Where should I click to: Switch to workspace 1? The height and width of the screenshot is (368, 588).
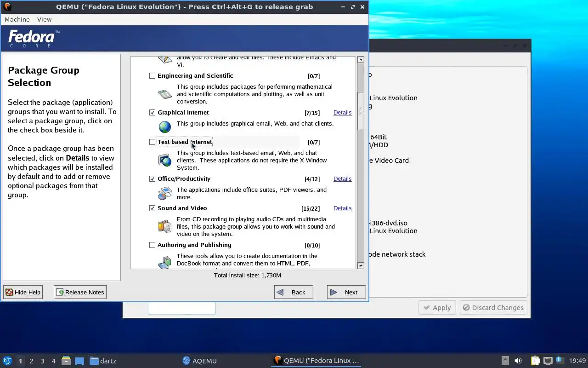click(20, 361)
